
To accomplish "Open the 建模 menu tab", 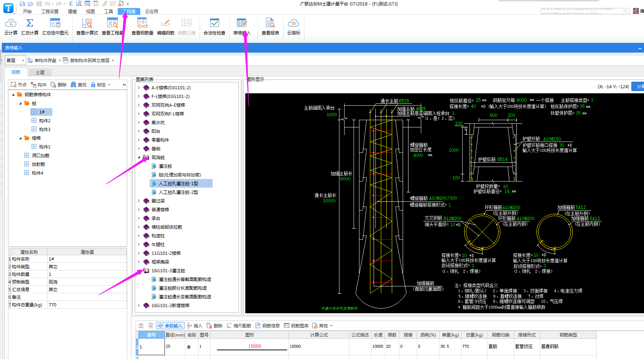I will coord(72,11).
